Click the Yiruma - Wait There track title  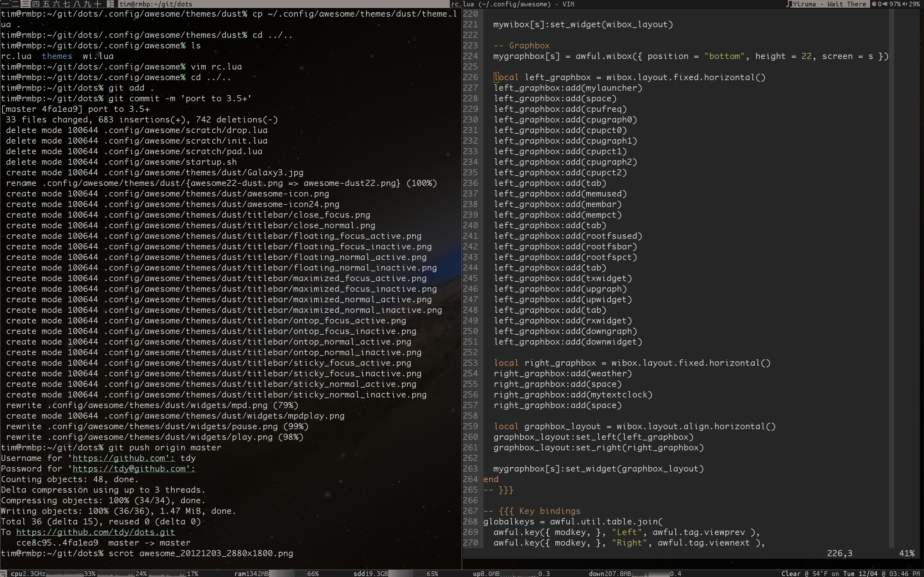coord(829,4)
